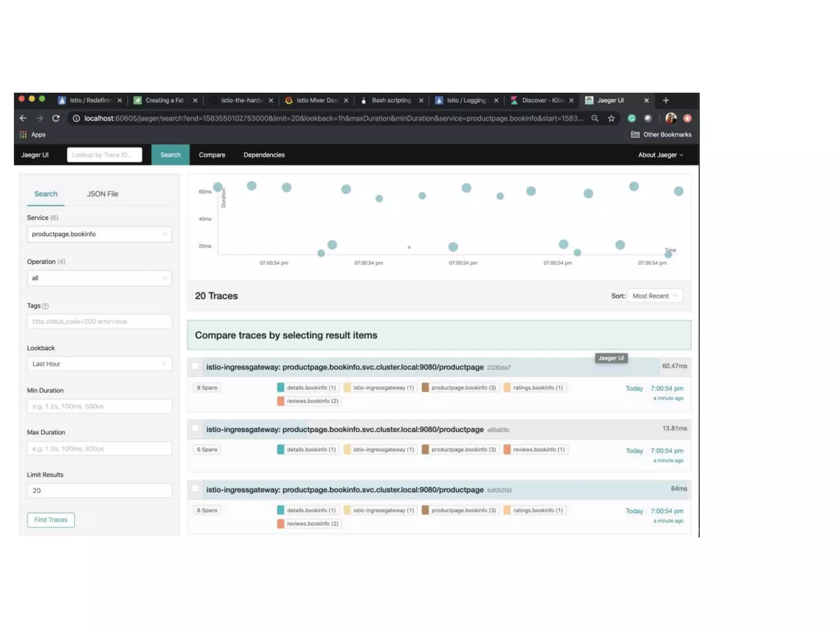Expand the Sort dropdown showing Most Recent
This screenshot has width=840, height=630.
coord(655,296)
